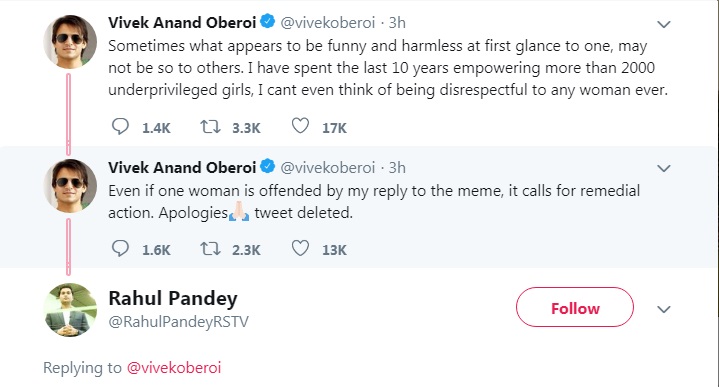719x387 pixels.
Task: Retweet the tweet with 2.3K retweets
Action: click(x=210, y=249)
